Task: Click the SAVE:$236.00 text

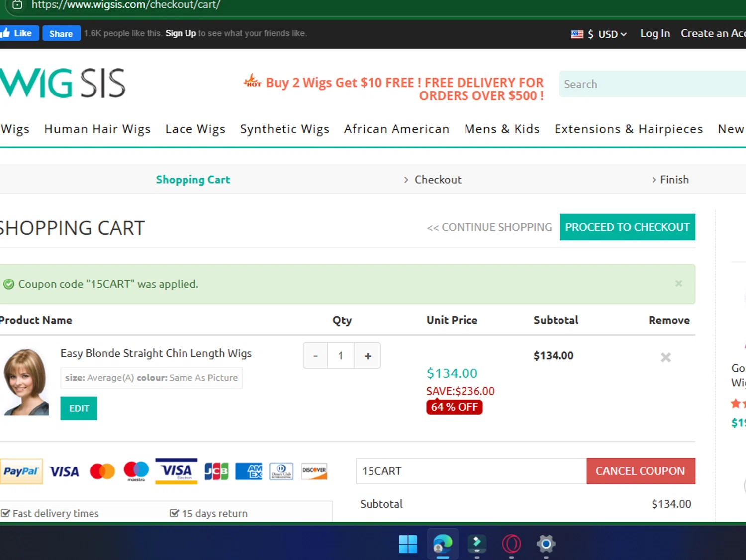Action: 461,391
